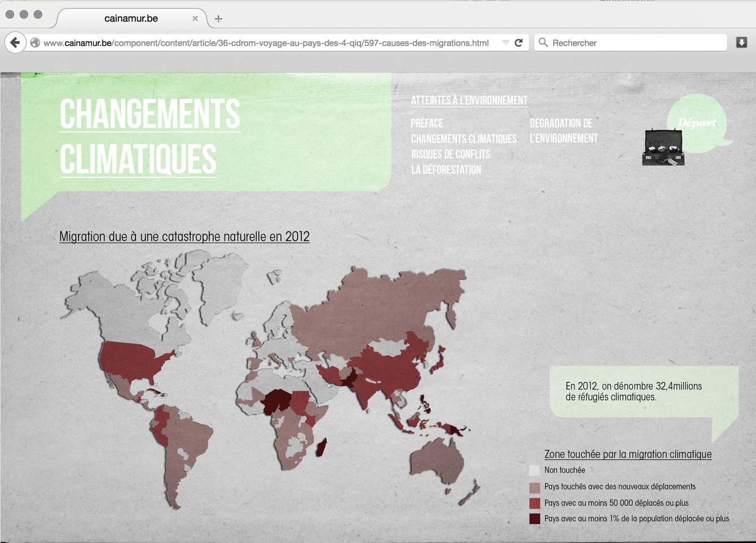Click the Départ suitcase icon
Image resolution: width=756 pixels, height=543 pixels.
point(663,147)
